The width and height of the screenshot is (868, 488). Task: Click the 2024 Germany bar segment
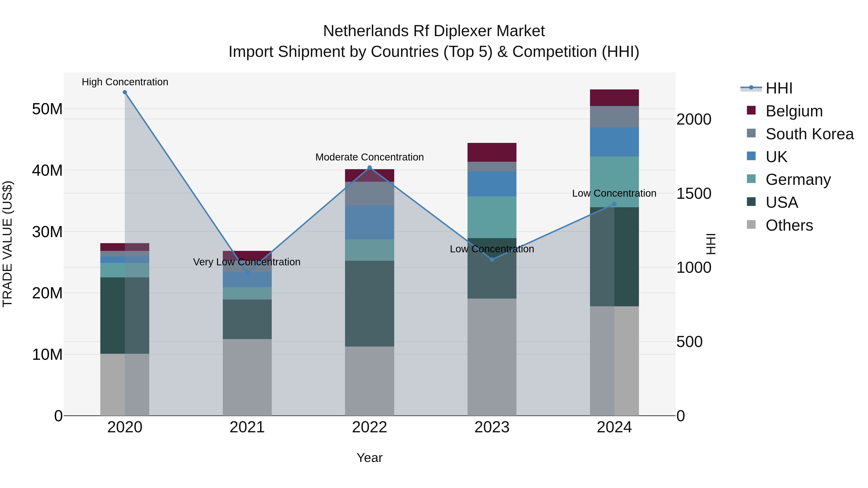[x=614, y=182]
